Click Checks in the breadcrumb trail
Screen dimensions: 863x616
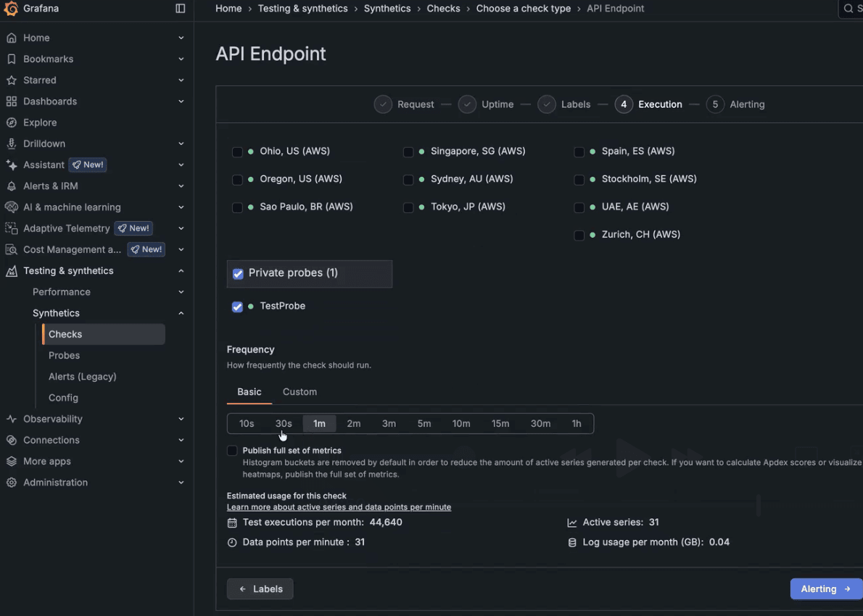pos(443,8)
